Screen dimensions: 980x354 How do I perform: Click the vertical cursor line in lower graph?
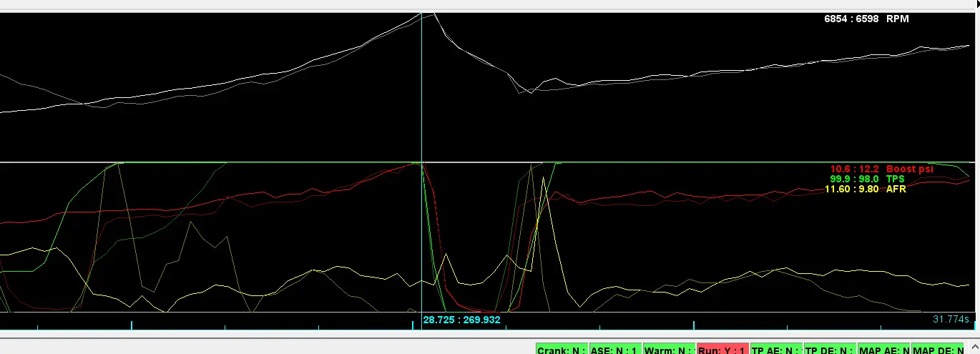(422, 236)
